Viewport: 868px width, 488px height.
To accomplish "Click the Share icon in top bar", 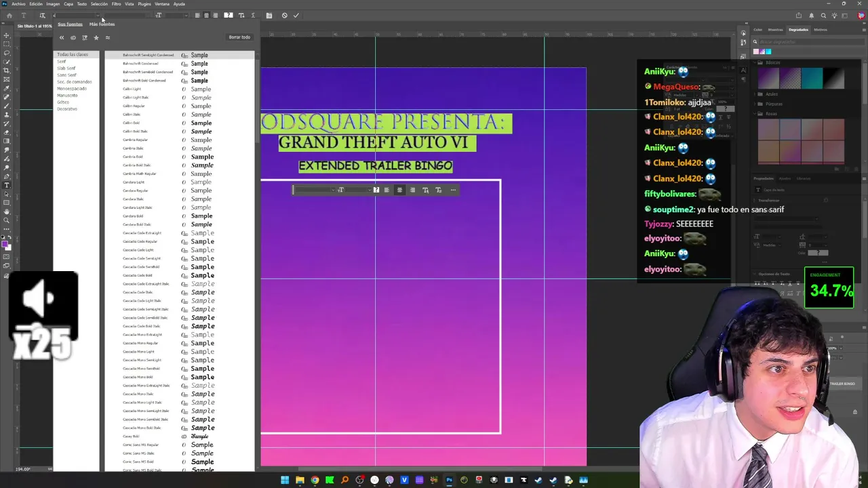I will tap(799, 16).
